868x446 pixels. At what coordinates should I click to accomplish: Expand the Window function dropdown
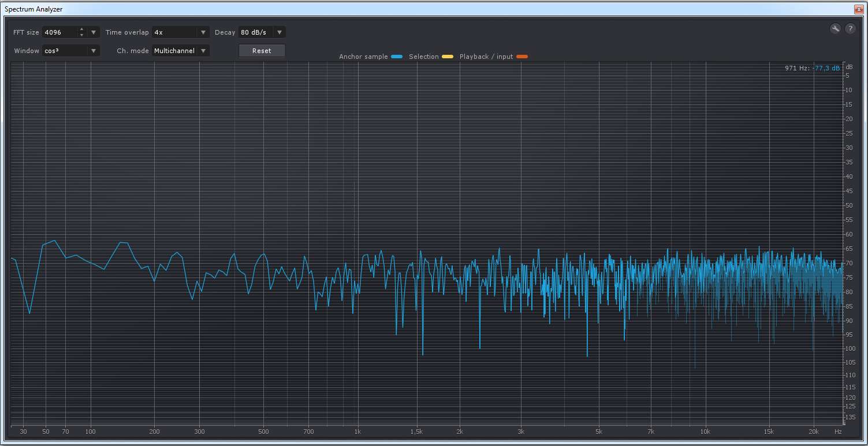point(93,51)
